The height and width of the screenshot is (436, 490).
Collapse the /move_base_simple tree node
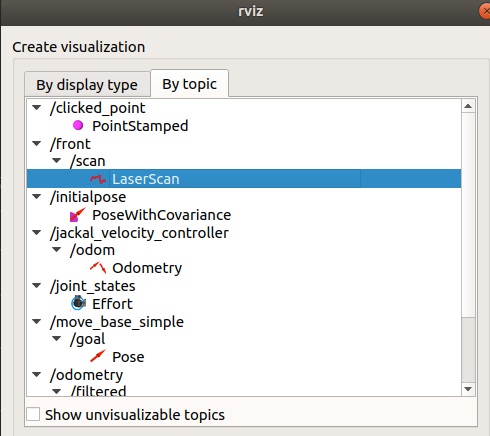37,322
